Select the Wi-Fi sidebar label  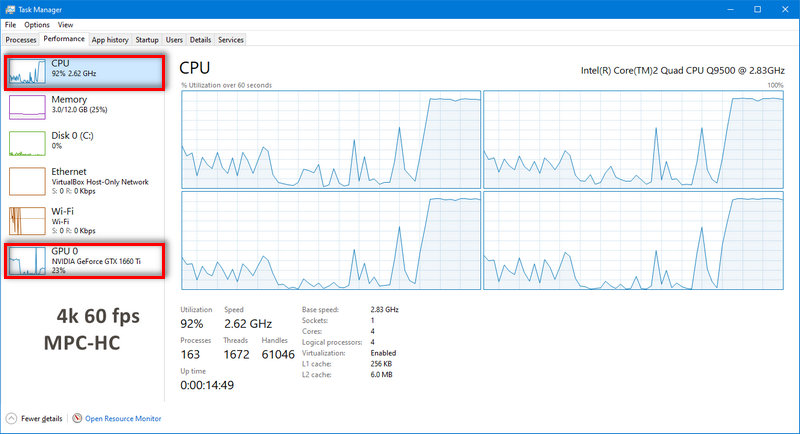tap(62, 211)
